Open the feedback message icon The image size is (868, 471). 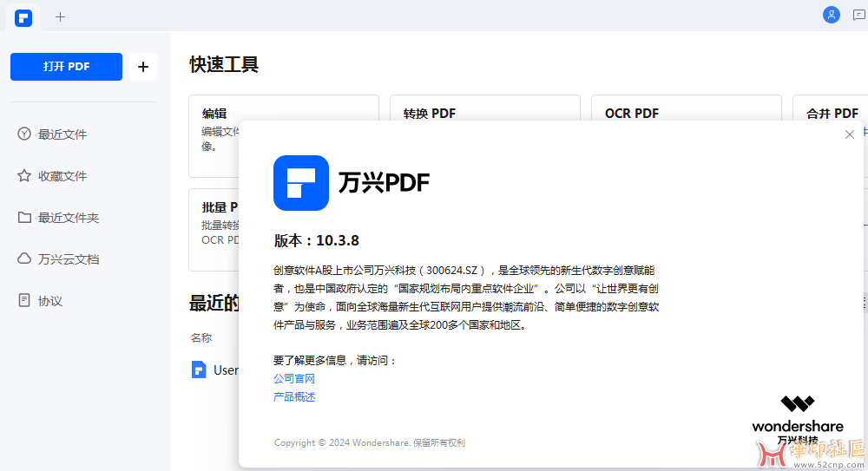[x=858, y=16]
